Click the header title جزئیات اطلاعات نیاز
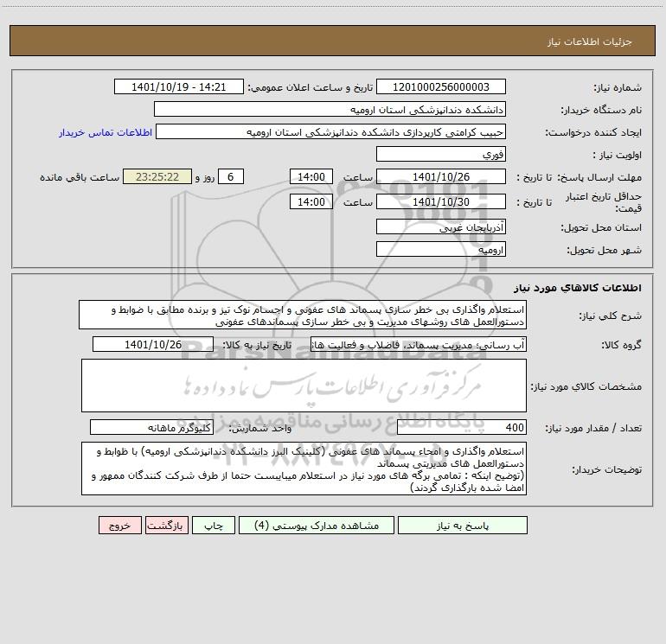 point(590,41)
